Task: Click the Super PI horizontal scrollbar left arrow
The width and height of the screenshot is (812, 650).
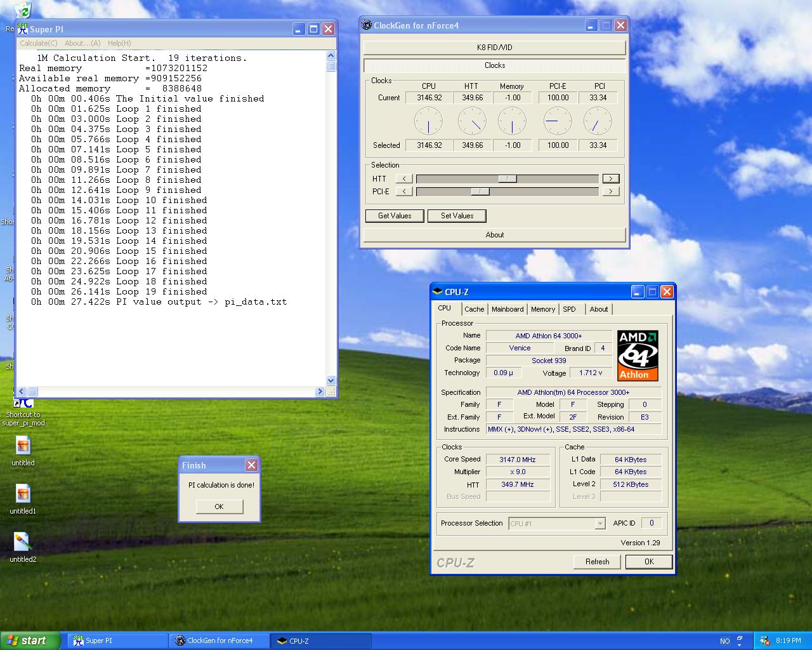Action: [x=22, y=392]
